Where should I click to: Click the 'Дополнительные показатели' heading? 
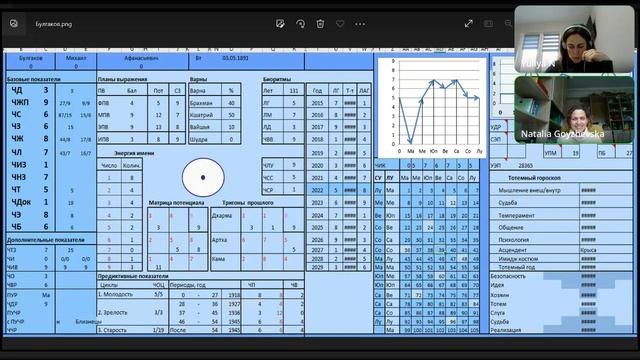tap(46, 240)
